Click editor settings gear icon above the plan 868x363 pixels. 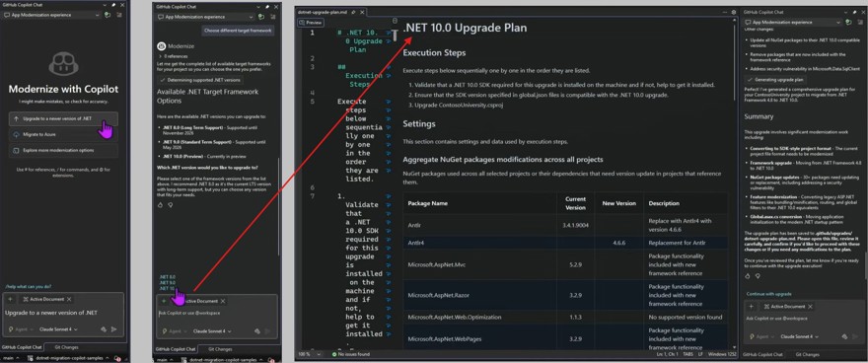[x=734, y=12]
